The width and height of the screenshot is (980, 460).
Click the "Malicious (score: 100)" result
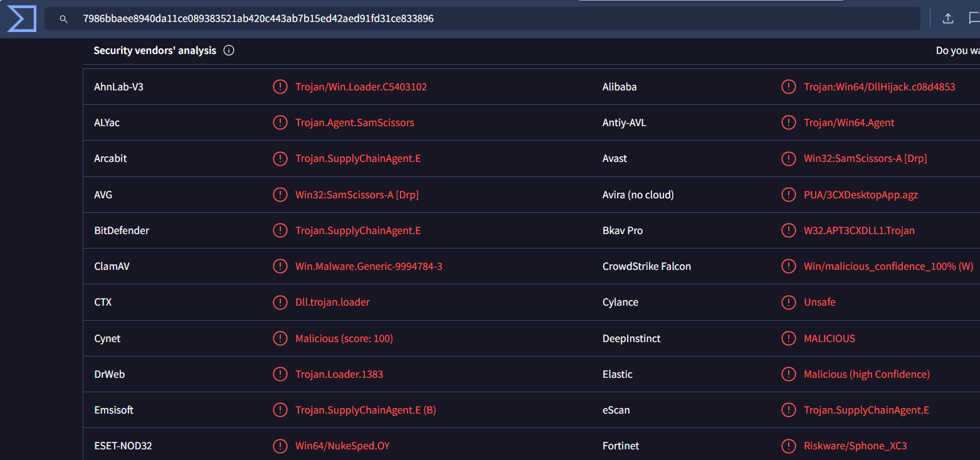point(344,338)
